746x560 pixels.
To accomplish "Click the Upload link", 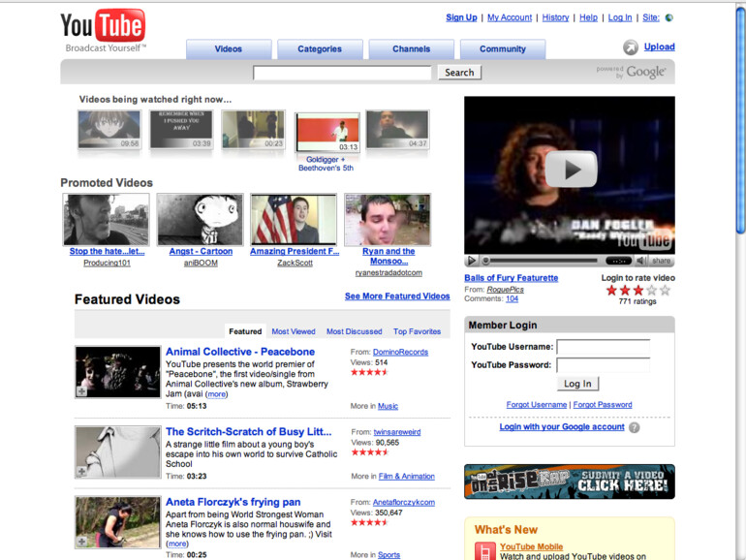I will 659,47.
